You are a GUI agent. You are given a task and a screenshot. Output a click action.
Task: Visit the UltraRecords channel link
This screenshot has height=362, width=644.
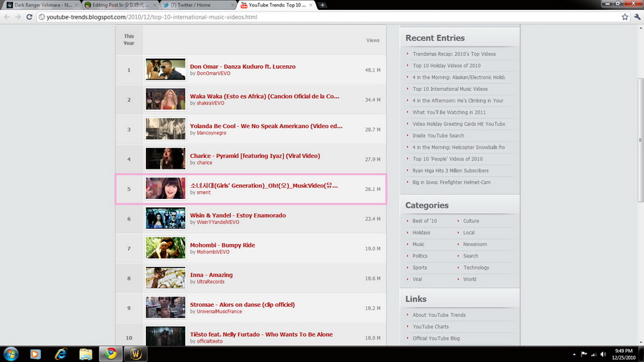tap(210, 282)
